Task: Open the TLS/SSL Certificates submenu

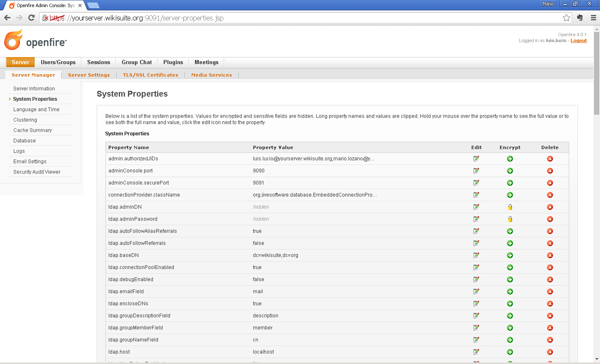Action: (x=150, y=75)
